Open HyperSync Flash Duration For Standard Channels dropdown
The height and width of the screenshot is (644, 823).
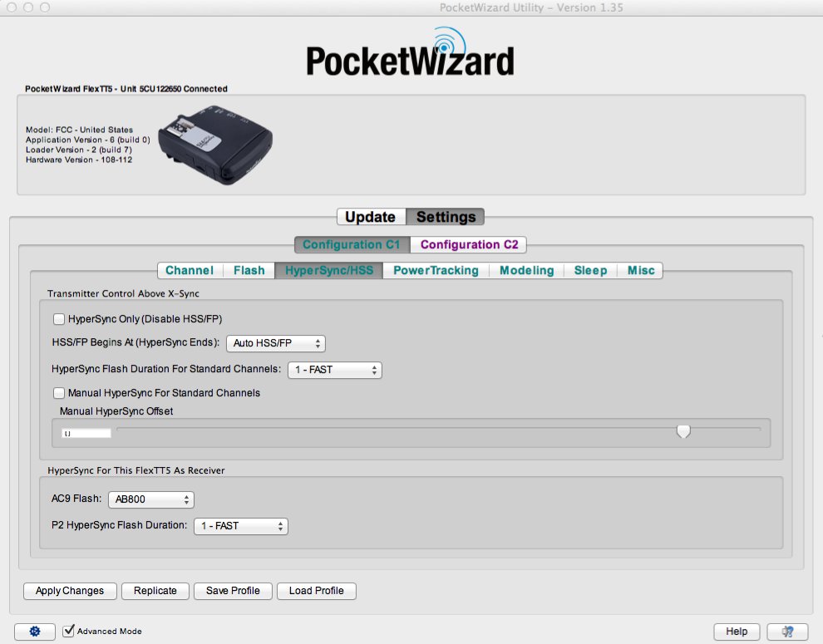(x=334, y=370)
